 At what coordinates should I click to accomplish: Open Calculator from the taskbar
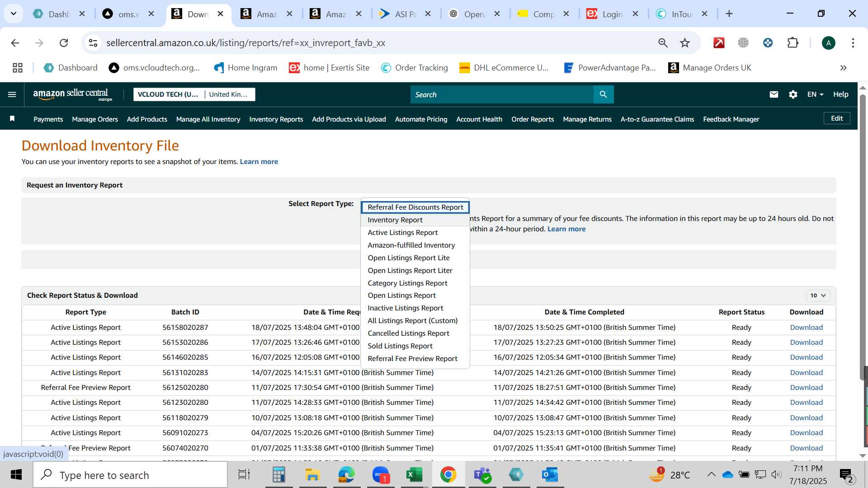pos(278,475)
